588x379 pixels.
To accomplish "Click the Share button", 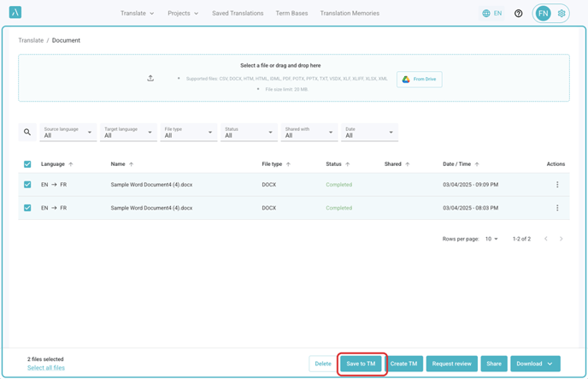I will [494, 364].
